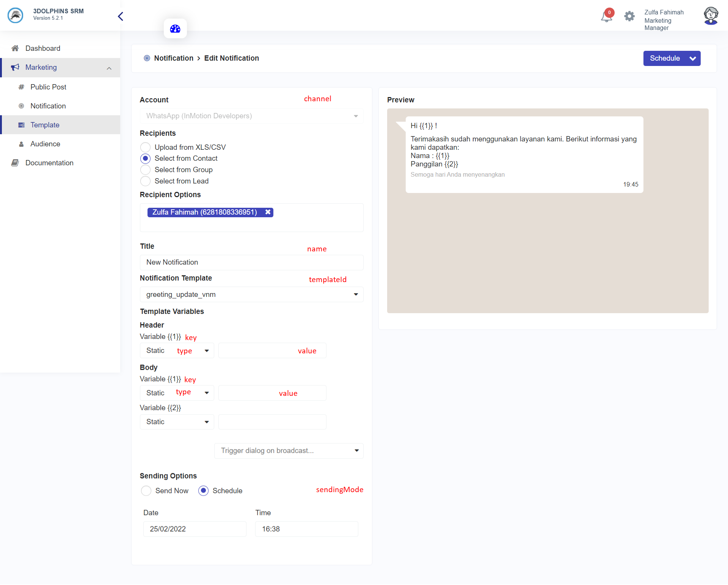Image resolution: width=728 pixels, height=585 pixels.
Task: Click the user avatar picture
Action: coord(711,16)
